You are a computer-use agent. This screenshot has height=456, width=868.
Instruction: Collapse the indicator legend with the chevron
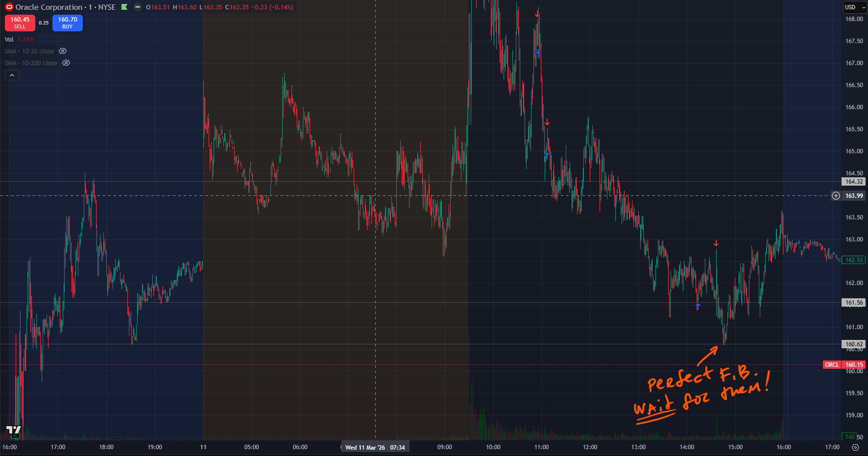click(12, 75)
